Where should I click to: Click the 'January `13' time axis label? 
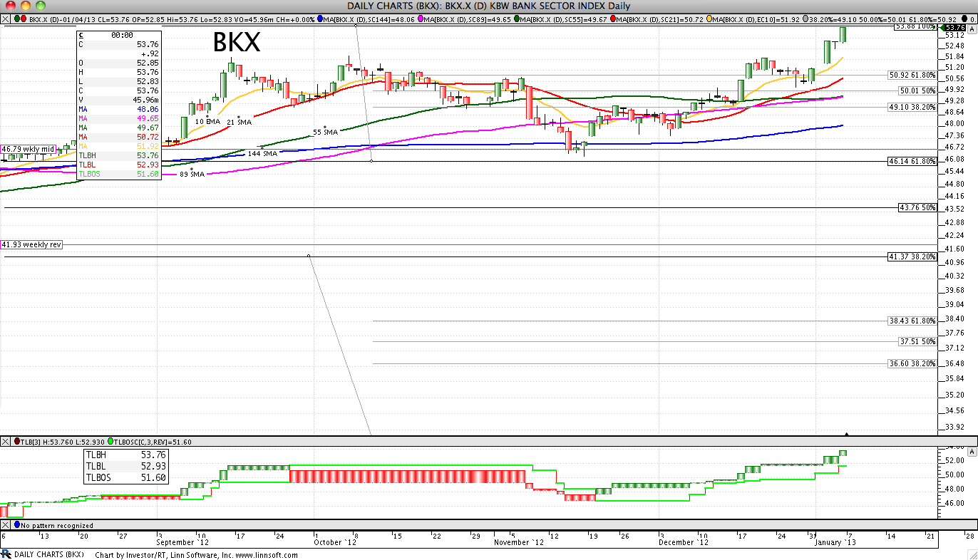(835, 542)
